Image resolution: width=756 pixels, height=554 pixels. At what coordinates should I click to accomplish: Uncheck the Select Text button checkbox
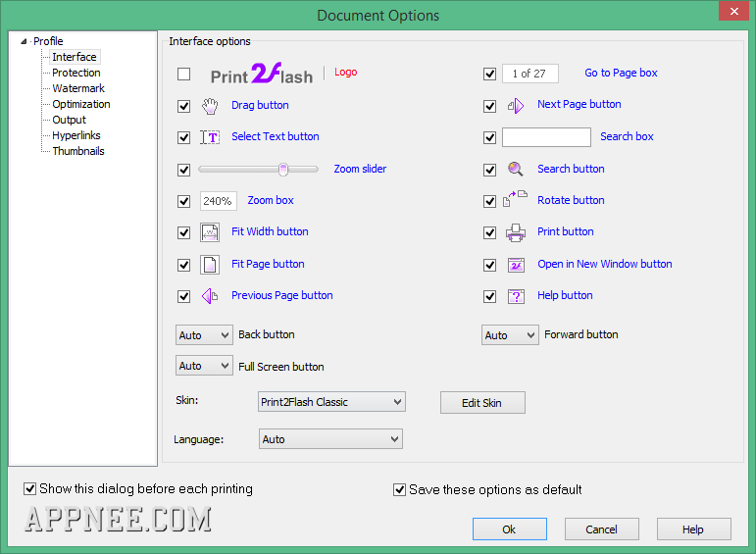pos(183,137)
